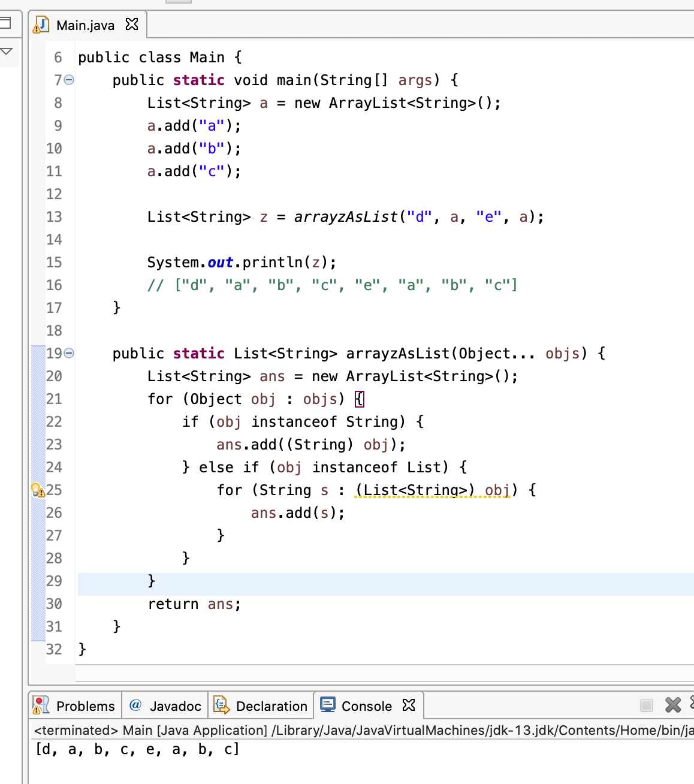Click the a.add("b") statement
The image size is (694, 784).
(194, 149)
